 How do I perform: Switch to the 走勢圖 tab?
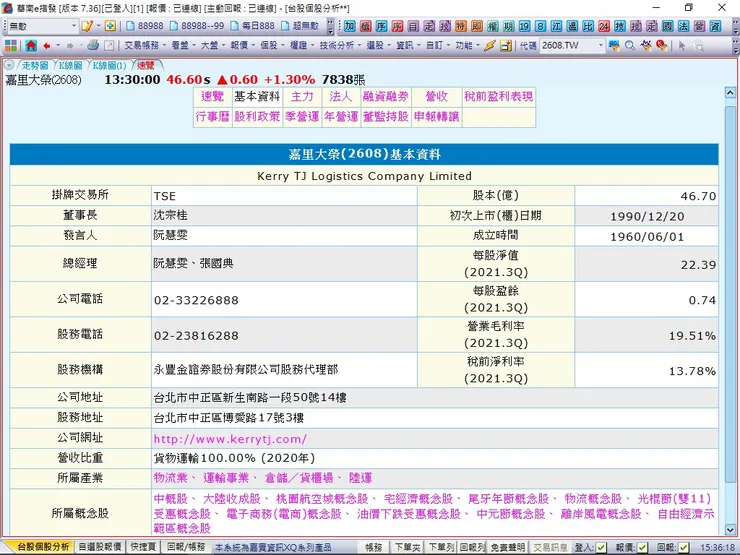34,66
